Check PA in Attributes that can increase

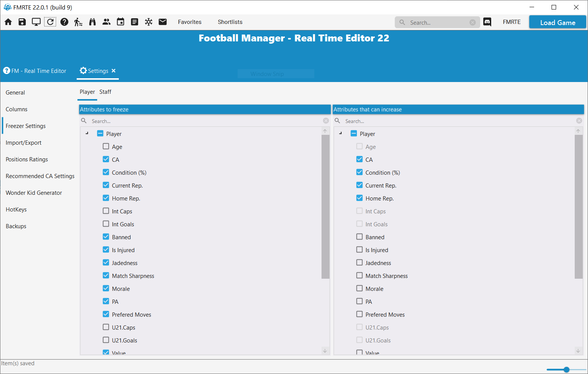click(x=359, y=301)
